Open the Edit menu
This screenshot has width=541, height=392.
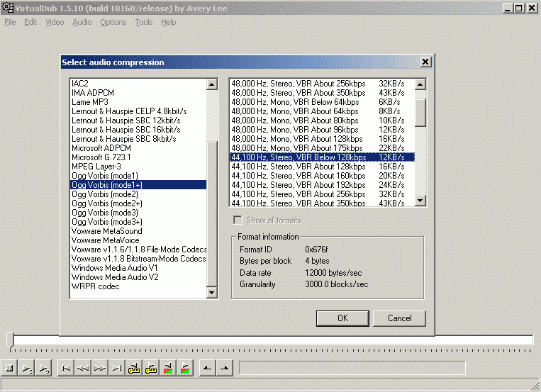point(30,22)
